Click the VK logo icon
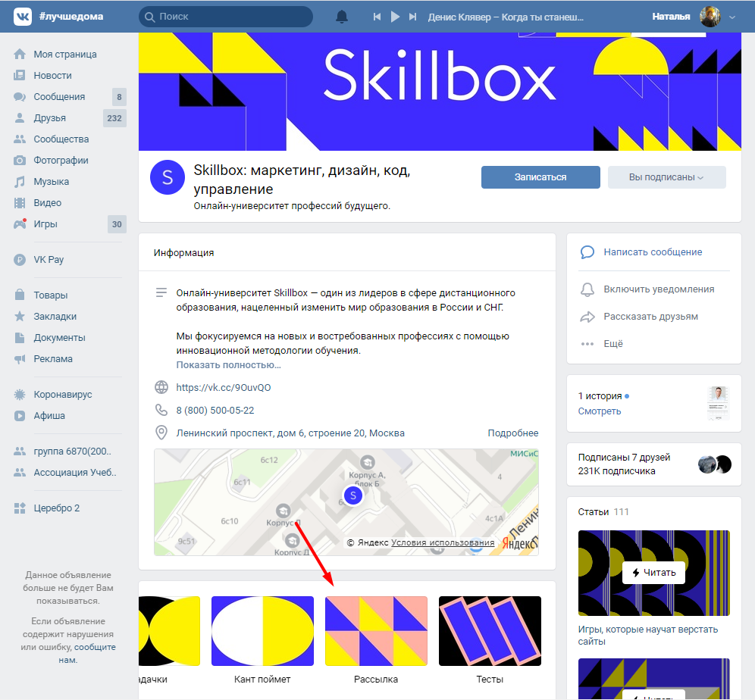Screen dimensions: 755x700 tap(23, 17)
